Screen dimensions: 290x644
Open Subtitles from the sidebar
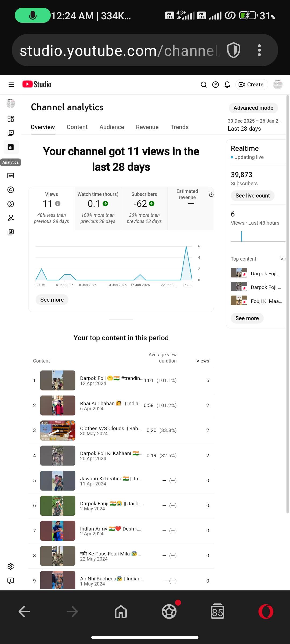(11, 176)
